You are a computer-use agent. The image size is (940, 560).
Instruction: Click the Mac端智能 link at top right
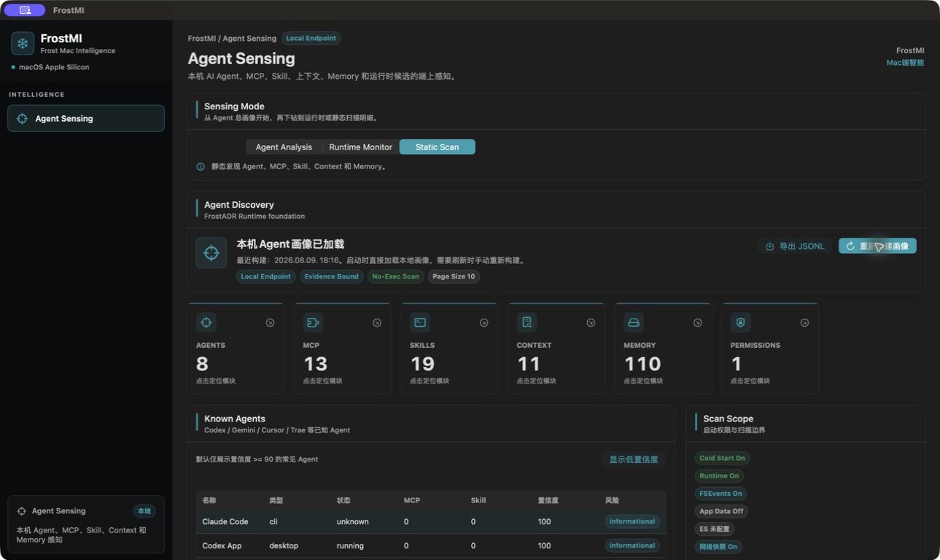coord(905,63)
